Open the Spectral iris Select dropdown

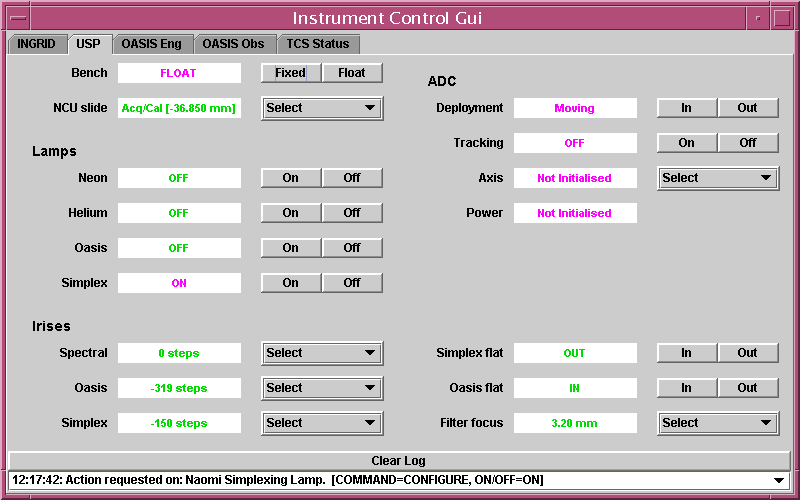[x=322, y=353]
